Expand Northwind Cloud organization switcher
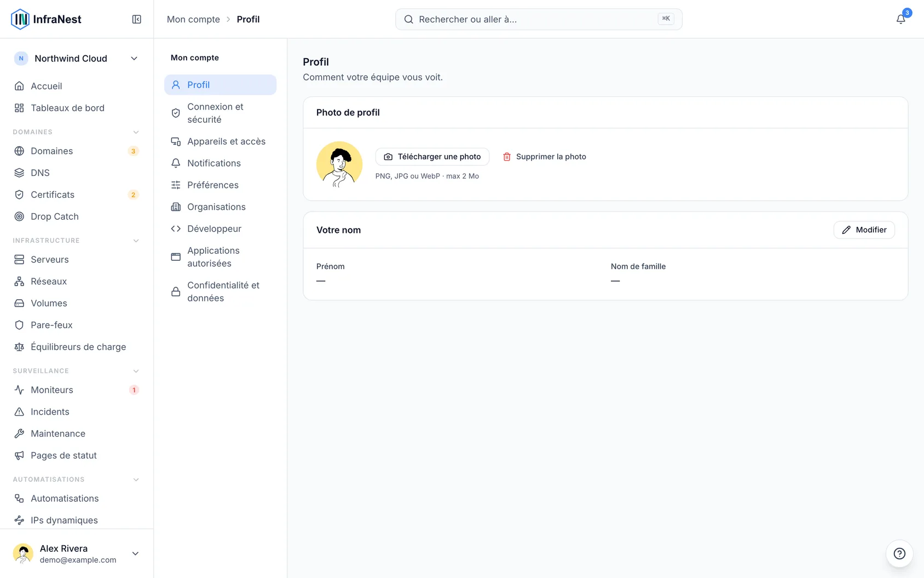Image resolution: width=924 pixels, height=578 pixels. pos(77,59)
